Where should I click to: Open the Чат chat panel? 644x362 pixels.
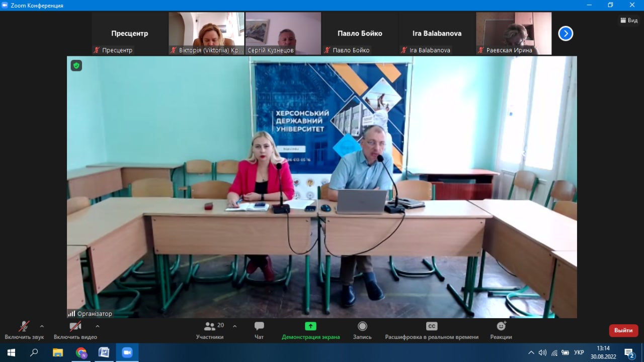(259, 330)
